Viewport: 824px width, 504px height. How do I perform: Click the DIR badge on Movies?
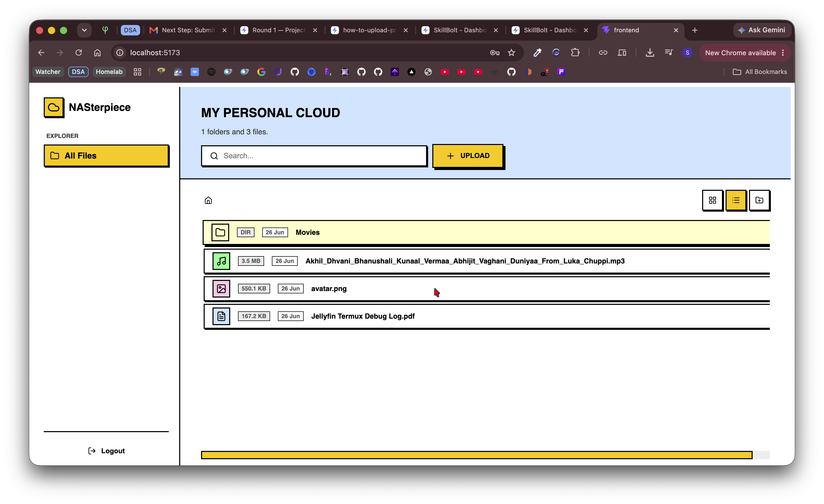[246, 232]
